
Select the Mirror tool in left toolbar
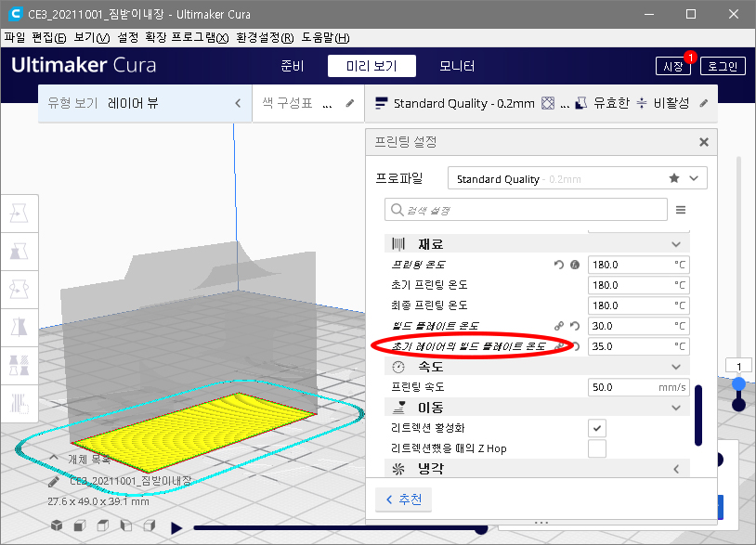pyautogui.click(x=20, y=327)
